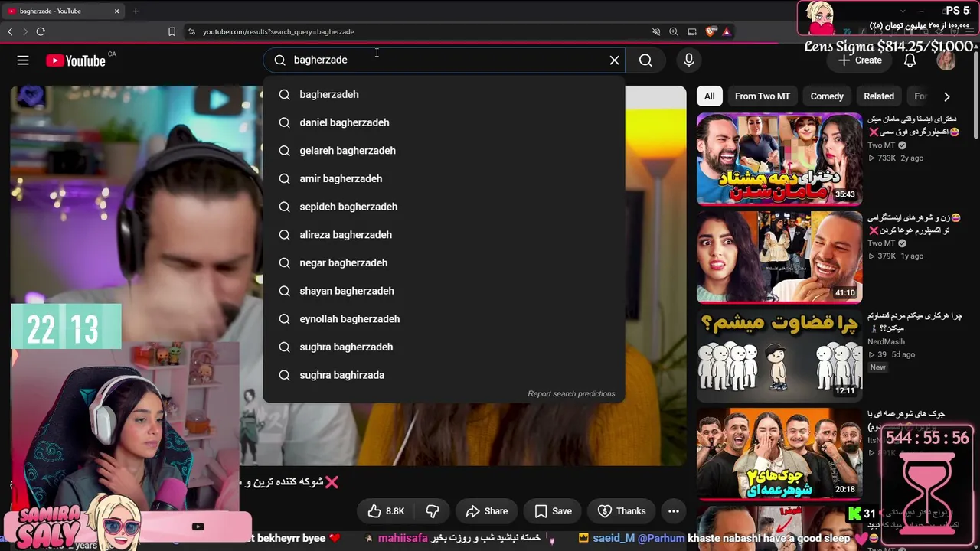
Task: Pick the 'negar bagherzadeh' suggestion
Action: tap(444, 262)
